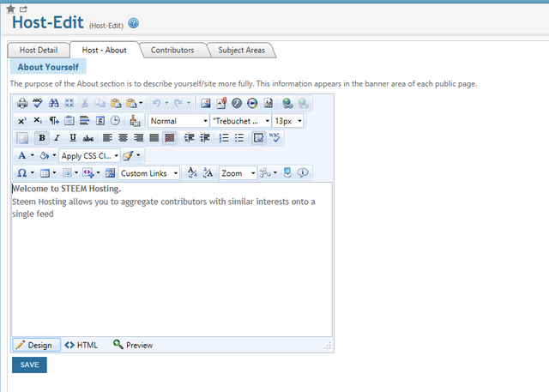Toggle Italic formatting
The width and height of the screenshot is (549, 392).
coord(57,138)
